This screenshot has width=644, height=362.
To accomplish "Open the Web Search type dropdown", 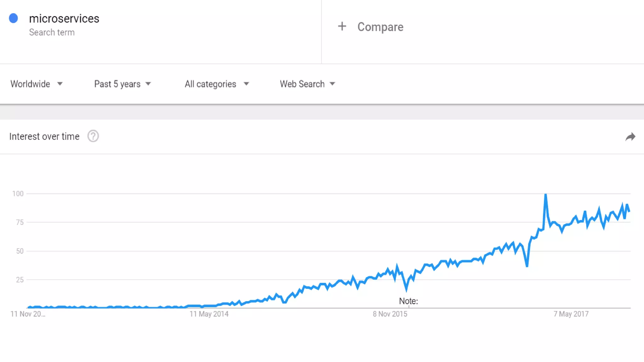I will (302, 84).
